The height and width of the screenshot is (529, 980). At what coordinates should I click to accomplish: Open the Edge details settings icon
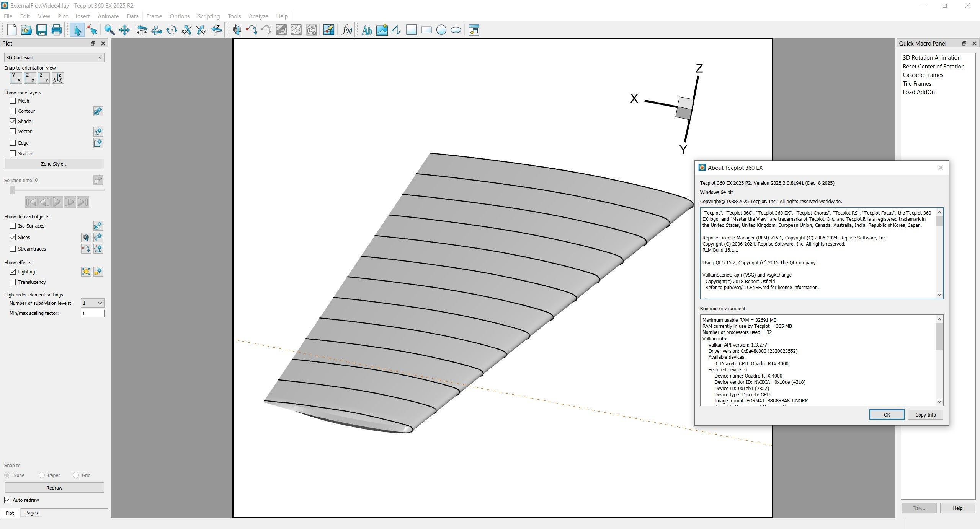pos(98,143)
